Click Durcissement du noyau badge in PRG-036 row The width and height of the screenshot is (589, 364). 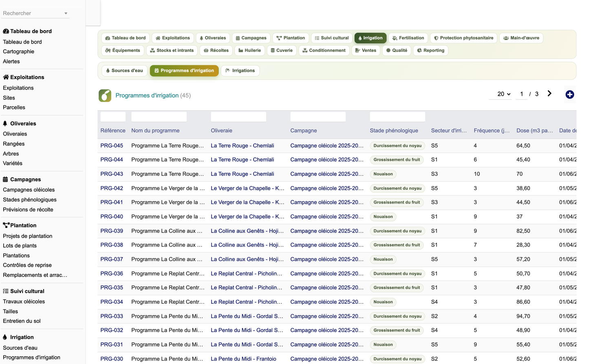397,274
